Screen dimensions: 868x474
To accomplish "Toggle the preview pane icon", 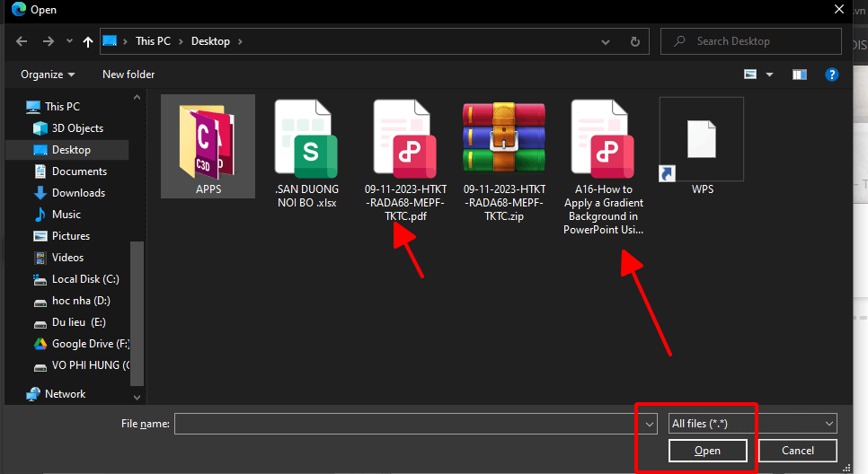I will tap(797, 75).
